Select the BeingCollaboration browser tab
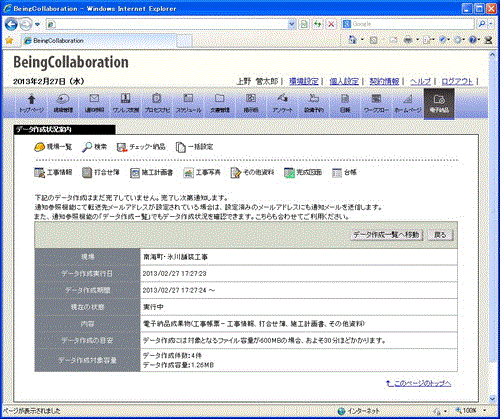 click(99, 41)
